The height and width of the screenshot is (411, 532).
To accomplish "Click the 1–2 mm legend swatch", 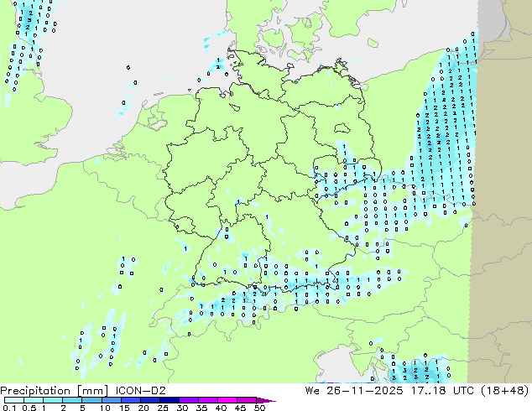I will click(53, 400).
